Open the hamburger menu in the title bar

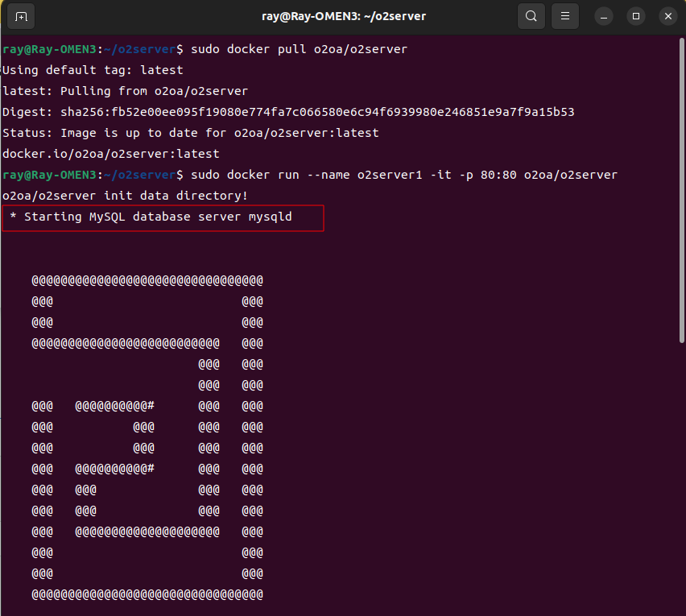pos(566,16)
